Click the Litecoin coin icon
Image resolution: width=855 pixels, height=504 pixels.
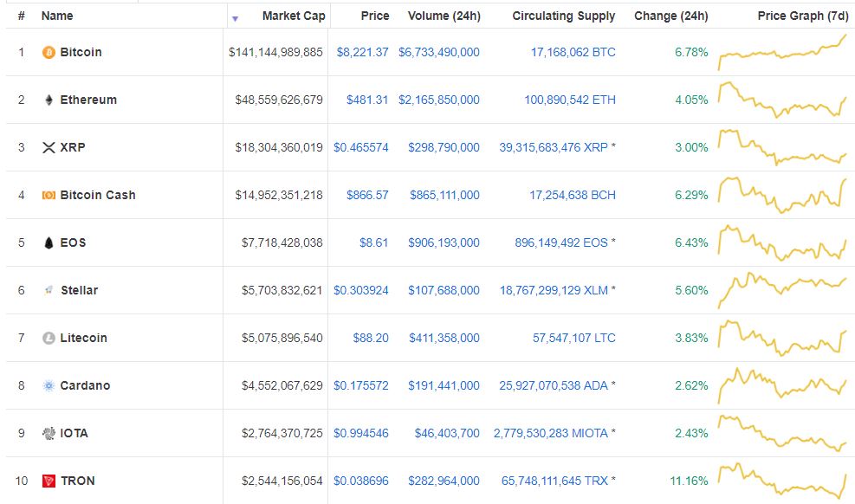tap(50, 338)
